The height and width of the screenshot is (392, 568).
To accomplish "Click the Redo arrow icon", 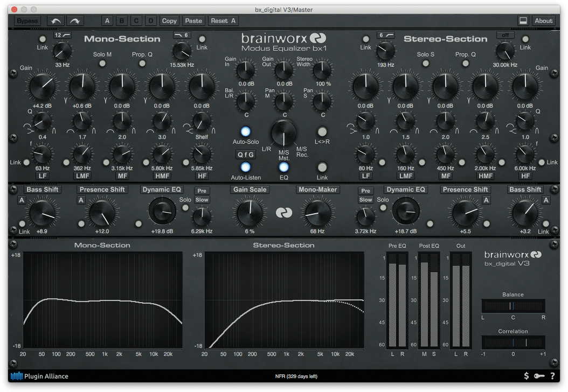I will (x=75, y=21).
